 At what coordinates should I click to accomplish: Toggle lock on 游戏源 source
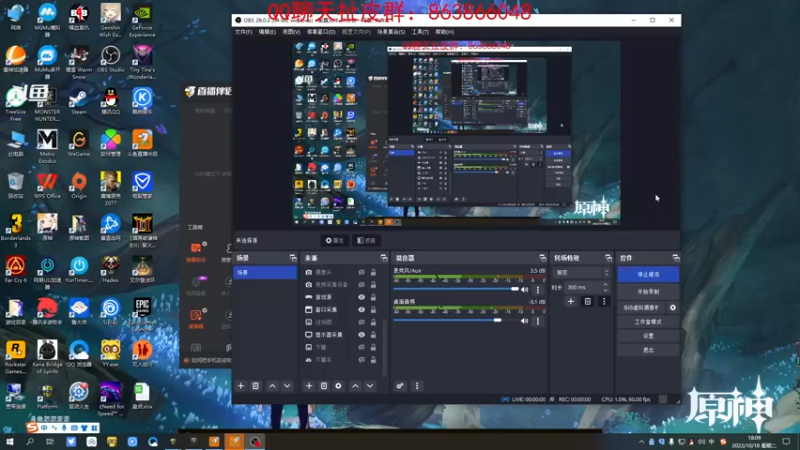pyautogui.click(x=373, y=297)
